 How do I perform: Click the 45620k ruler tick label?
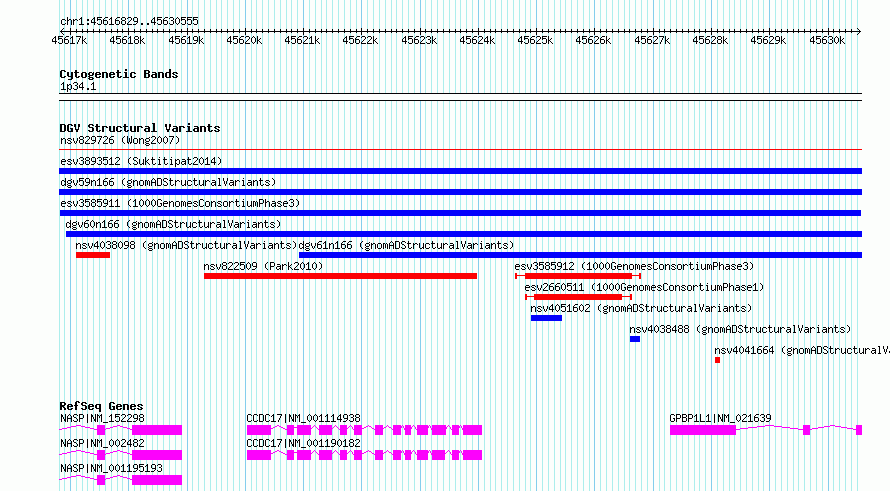tap(244, 40)
